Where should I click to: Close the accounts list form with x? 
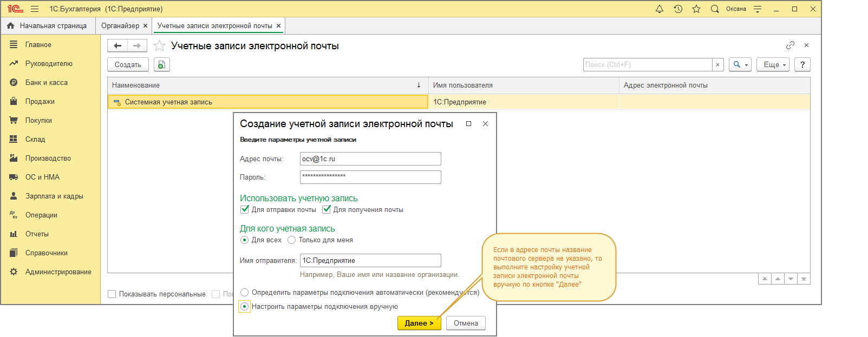806,45
